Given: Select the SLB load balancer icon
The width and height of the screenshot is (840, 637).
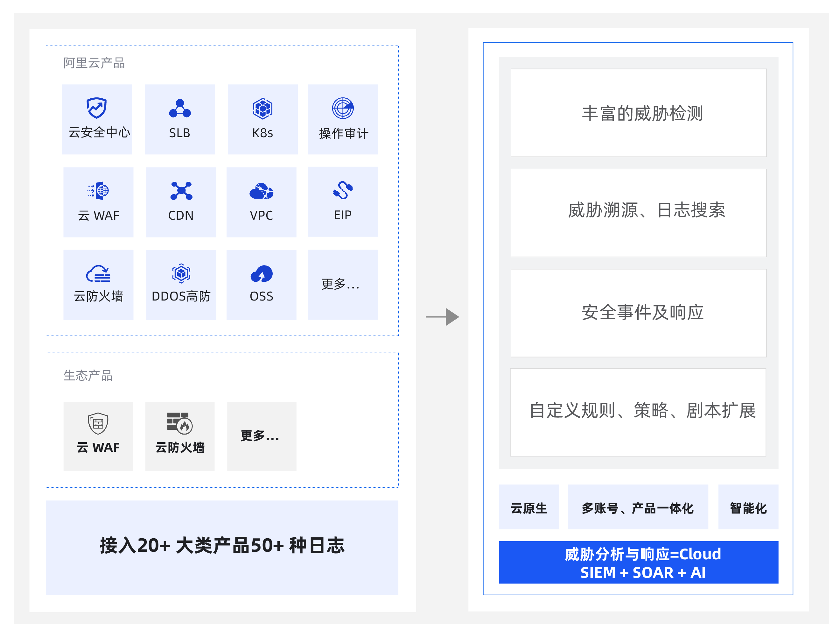Looking at the screenshot, I should click(x=180, y=109).
